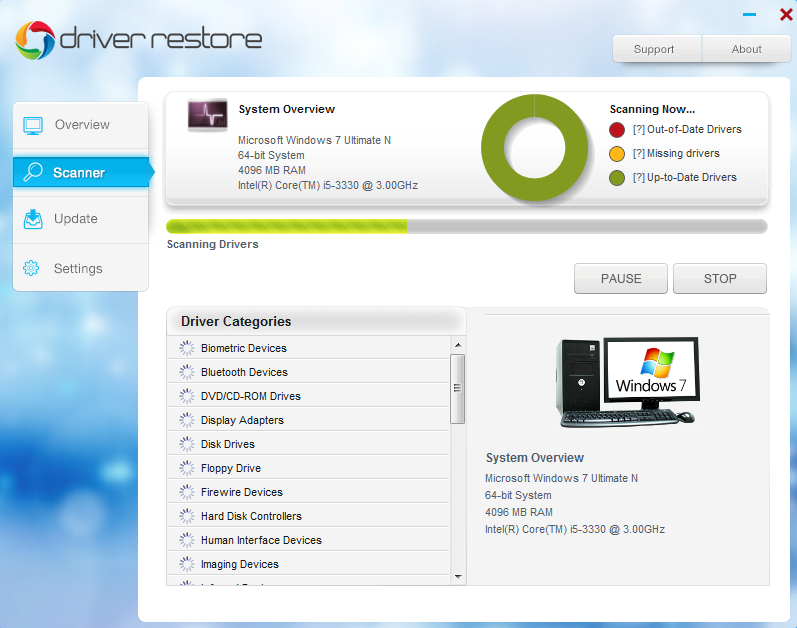Open the Settings section
This screenshot has height=628, width=797.
pyautogui.click(x=80, y=268)
